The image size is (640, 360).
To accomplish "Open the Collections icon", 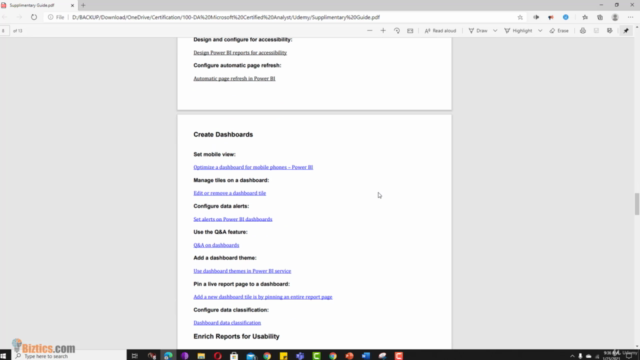I will tap(600, 17).
